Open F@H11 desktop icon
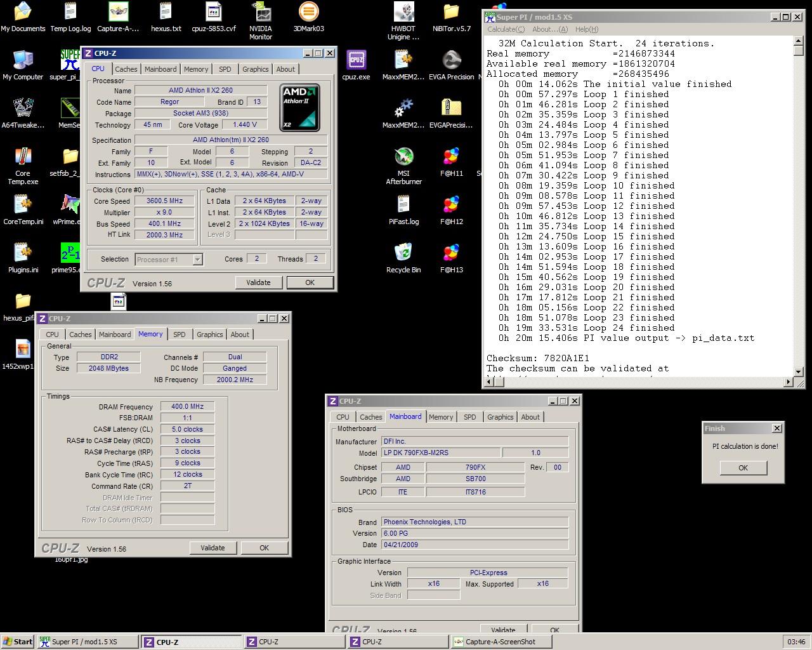This screenshot has width=812, height=650. point(451,162)
